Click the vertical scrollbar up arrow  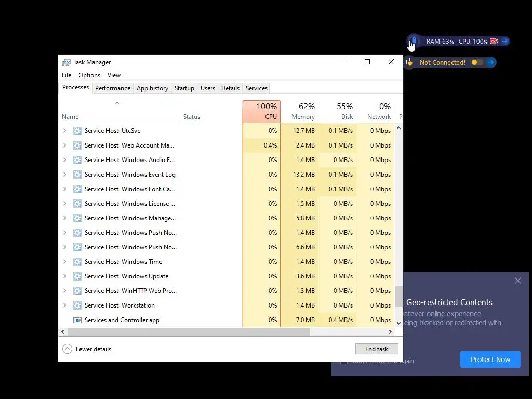tap(398, 128)
